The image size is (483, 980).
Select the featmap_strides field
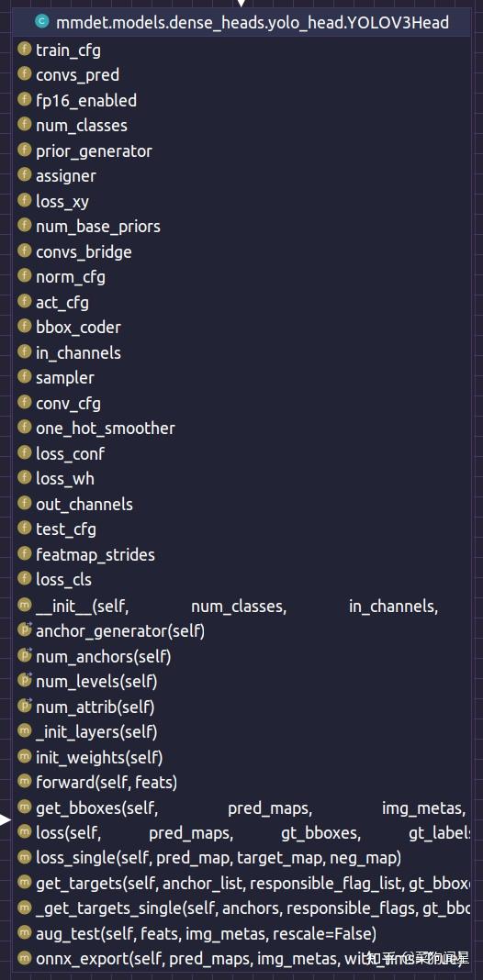[241, 553]
